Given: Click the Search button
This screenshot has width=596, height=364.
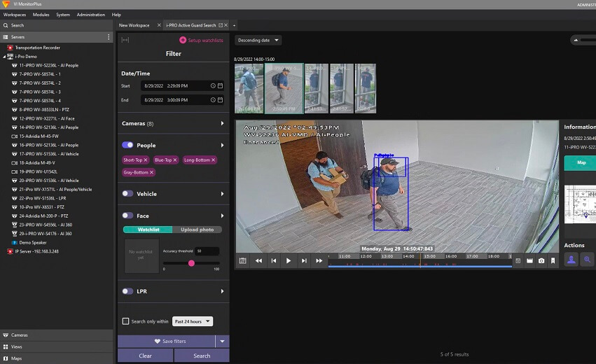Looking at the screenshot, I should tap(202, 356).
